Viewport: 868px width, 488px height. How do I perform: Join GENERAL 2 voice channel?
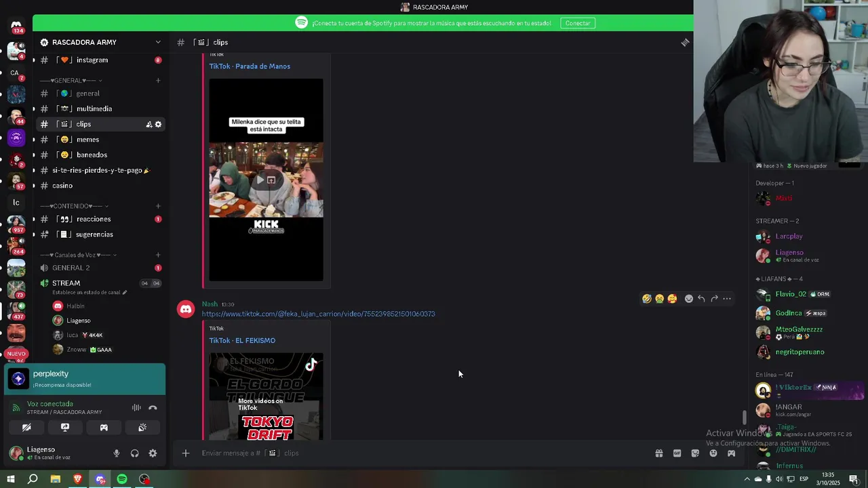[x=100, y=268]
